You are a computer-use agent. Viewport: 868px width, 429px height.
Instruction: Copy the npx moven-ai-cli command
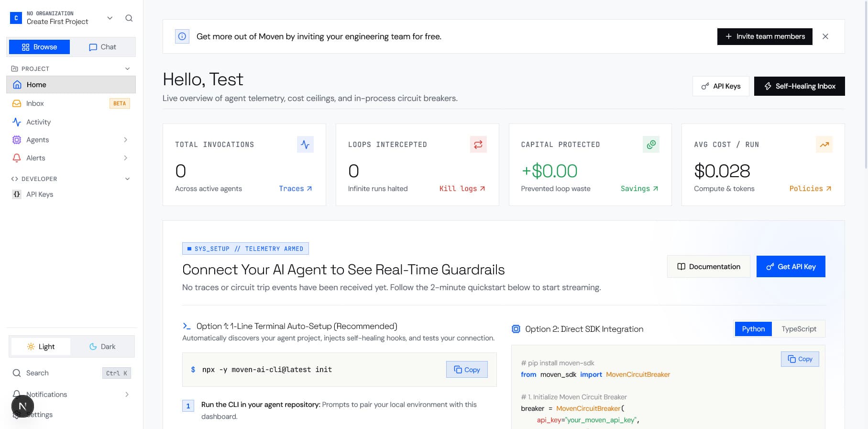click(467, 370)
